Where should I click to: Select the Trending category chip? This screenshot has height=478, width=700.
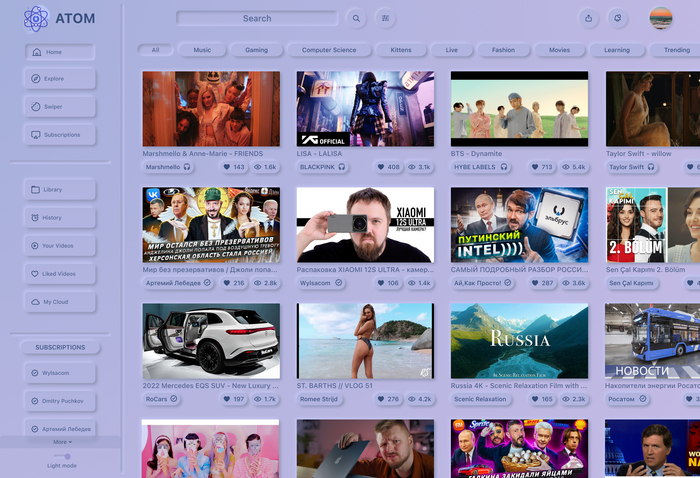pos(675,50)
